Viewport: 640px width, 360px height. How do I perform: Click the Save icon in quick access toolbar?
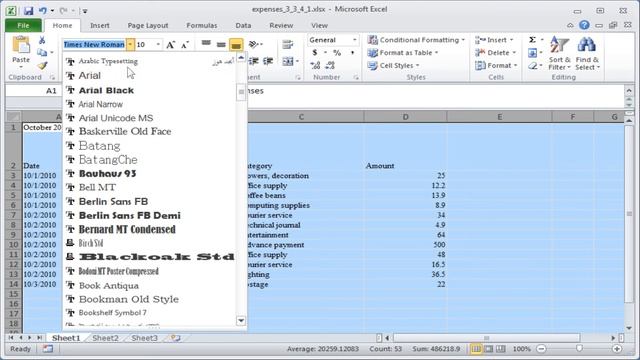28,11
